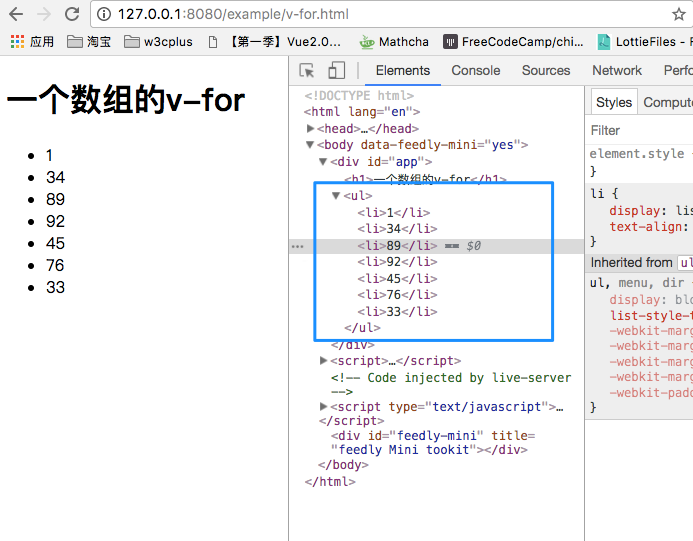693x541 pixels.
Task: Toggle the device toolbar icon
Action: pyautogui.click(x=336, y=70)
